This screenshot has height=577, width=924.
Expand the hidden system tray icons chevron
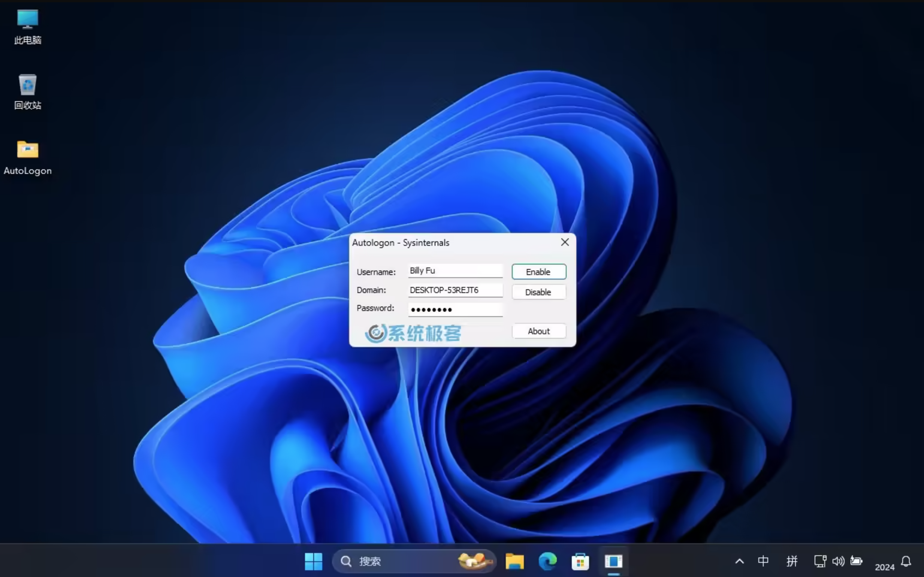coord(739,561)
